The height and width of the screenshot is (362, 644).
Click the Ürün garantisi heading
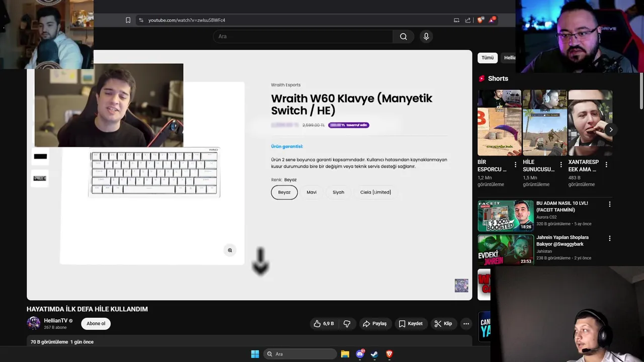pos(287,146)
